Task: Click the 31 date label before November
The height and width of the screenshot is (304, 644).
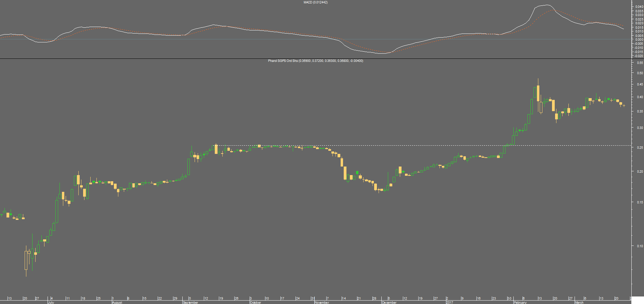Action: point(313,299)
